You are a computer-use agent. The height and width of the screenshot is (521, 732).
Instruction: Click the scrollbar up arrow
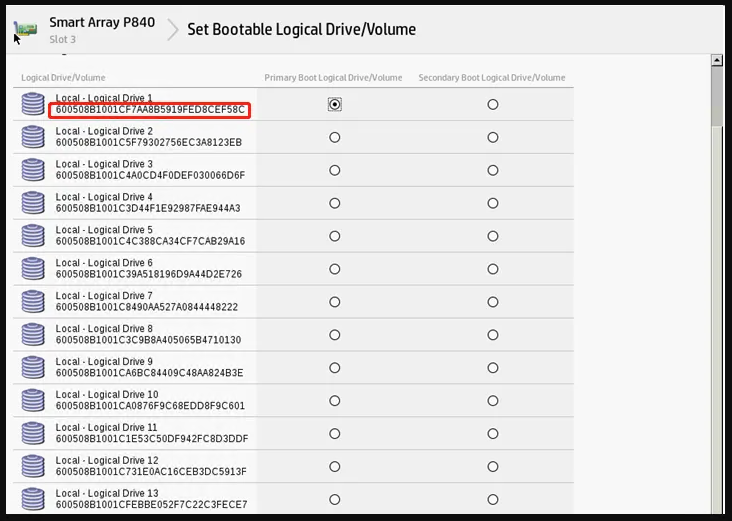[717, 60]
